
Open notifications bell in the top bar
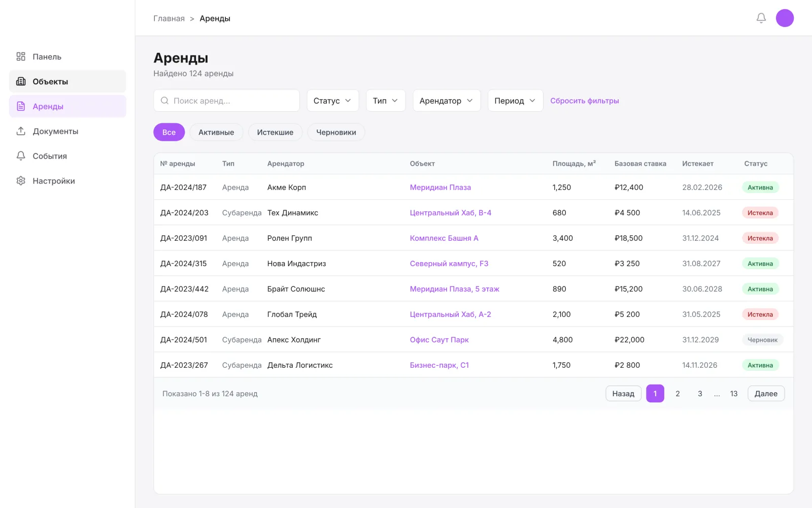click(x=761, y=18)
